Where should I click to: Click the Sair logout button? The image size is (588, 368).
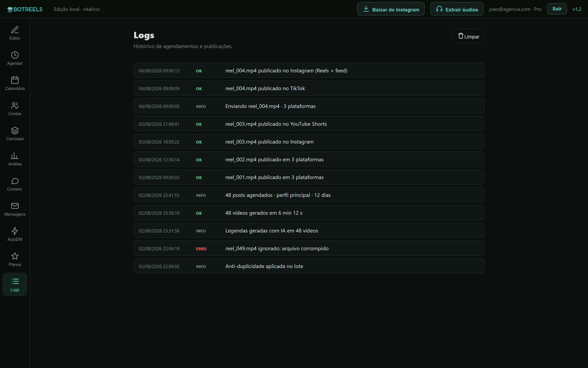(557, 9)
